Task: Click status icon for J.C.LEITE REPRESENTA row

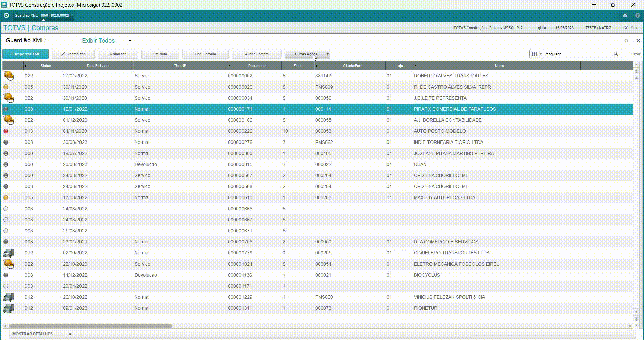Action: (x=9, y=98)
